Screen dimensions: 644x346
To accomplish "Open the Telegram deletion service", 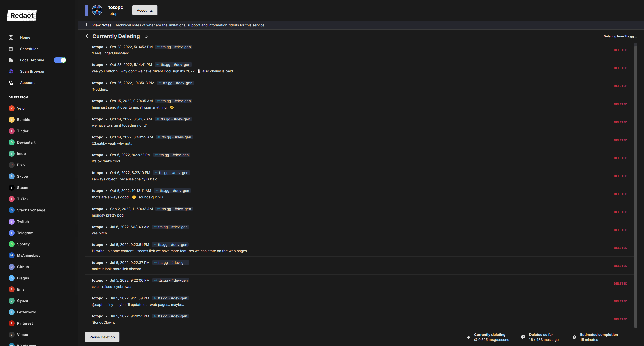I will 25,233.
